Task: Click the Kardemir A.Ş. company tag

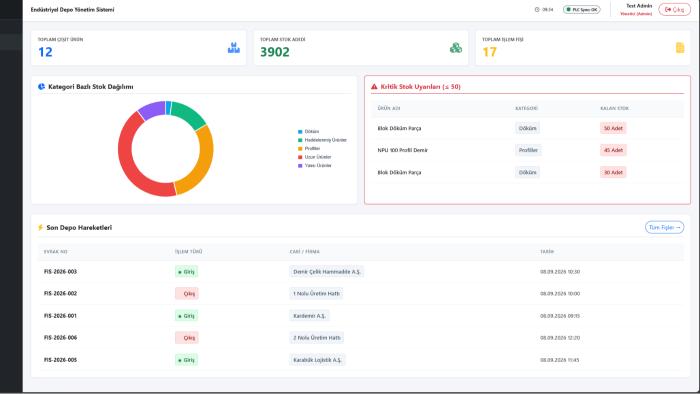Action: click(x=309, y=316)
